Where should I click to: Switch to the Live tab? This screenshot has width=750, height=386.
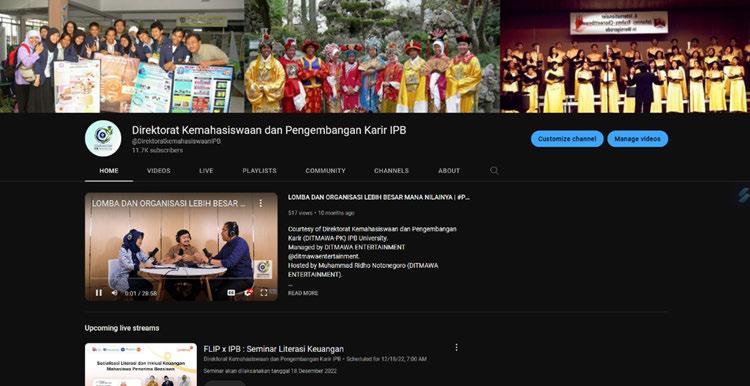tap(206, 171)
